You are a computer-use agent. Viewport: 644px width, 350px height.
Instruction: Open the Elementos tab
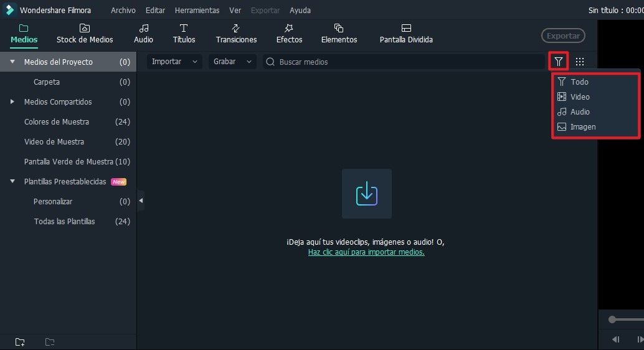tap(339, 34)
